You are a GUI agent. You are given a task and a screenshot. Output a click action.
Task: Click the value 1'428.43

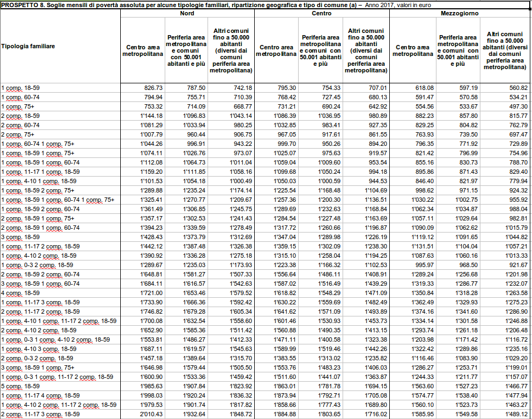click(x=152, y=237)
